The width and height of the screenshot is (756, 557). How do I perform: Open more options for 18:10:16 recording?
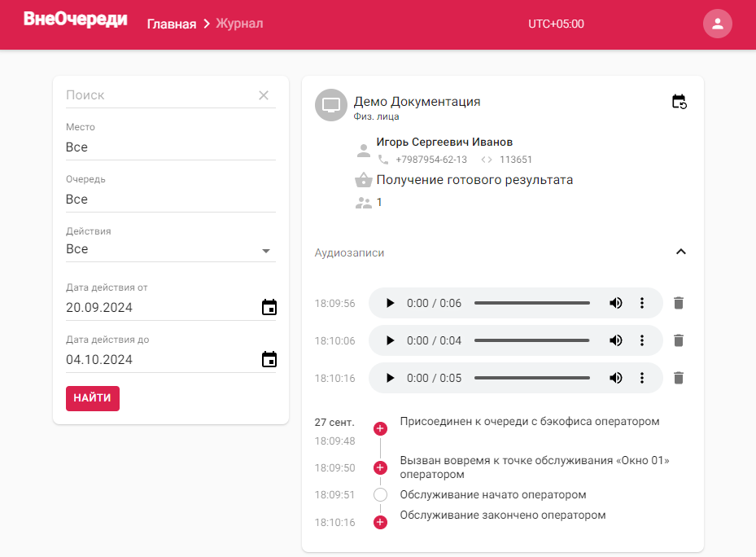[x=642, y=378]
